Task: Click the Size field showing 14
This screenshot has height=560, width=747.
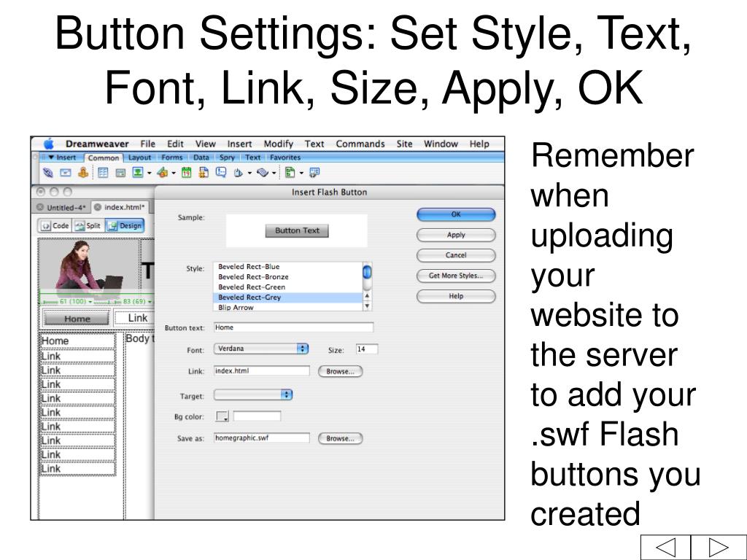Action: click(x=367, y=349)
